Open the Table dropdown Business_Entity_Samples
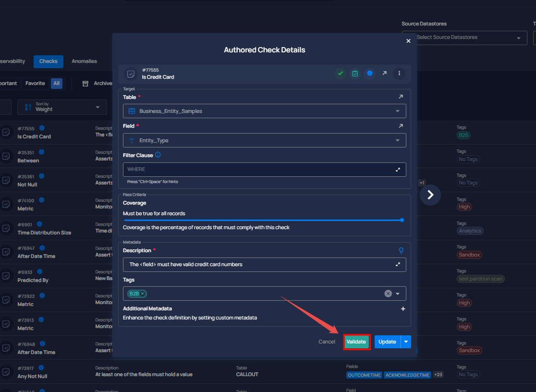536x392 pixels. [x=264, y=111]
